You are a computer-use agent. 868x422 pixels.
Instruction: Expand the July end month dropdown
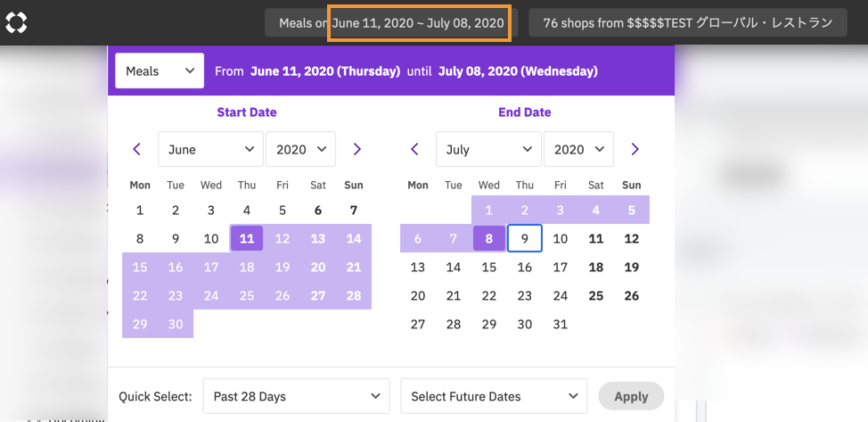click(488, 149)
